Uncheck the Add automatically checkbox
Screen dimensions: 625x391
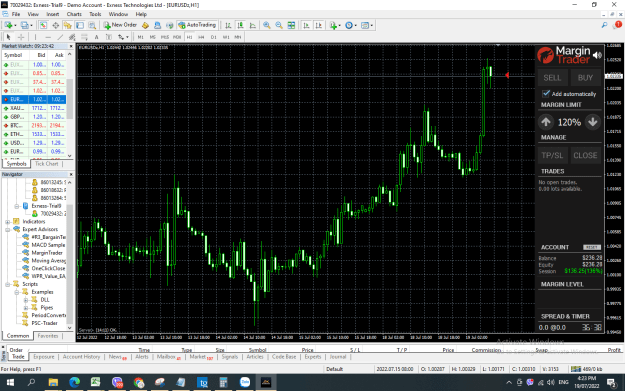pos(546,94)
